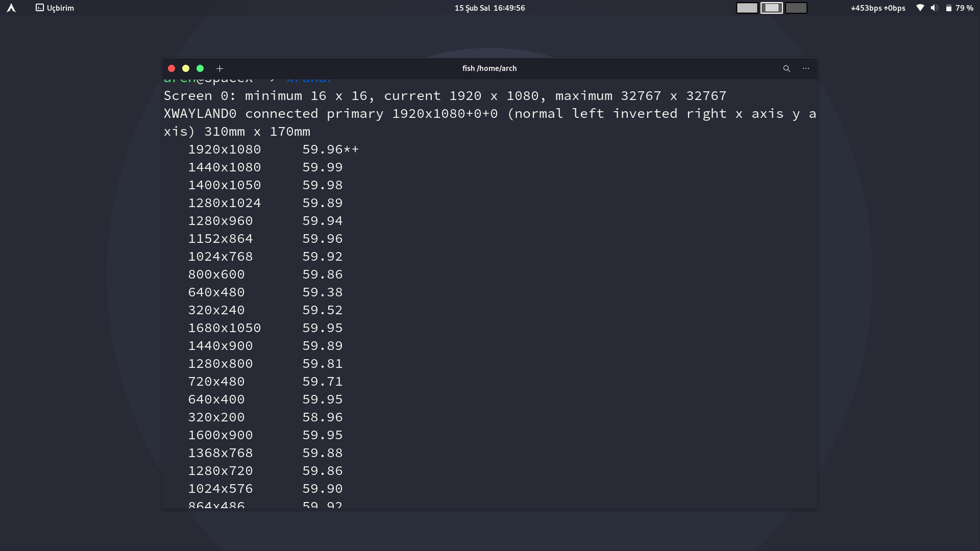Viewport: 980px width, 551px height.
Task: Click the terminal search magnifier icon
Action: pyautogui.click(x=787, y=68)
